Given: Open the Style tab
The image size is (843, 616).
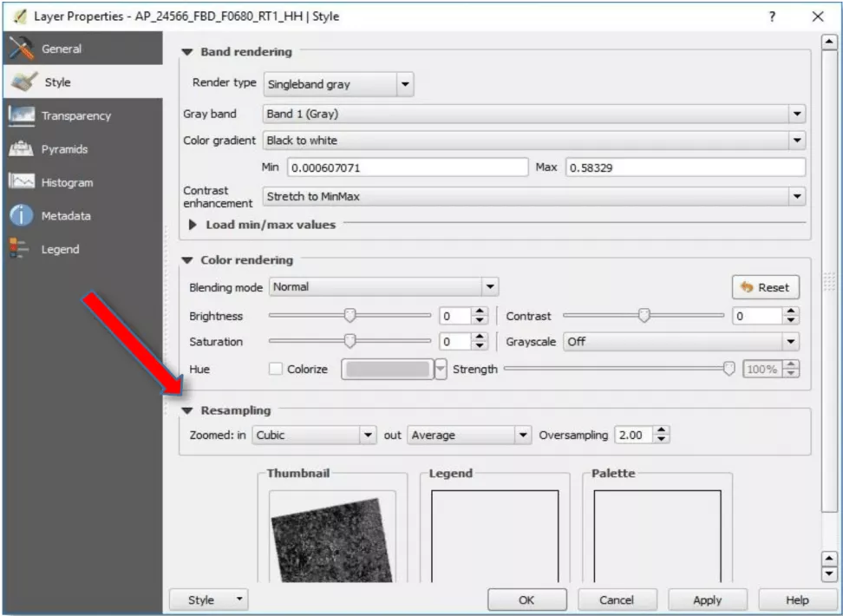Looking at the screenshot, I should [82, 82].
